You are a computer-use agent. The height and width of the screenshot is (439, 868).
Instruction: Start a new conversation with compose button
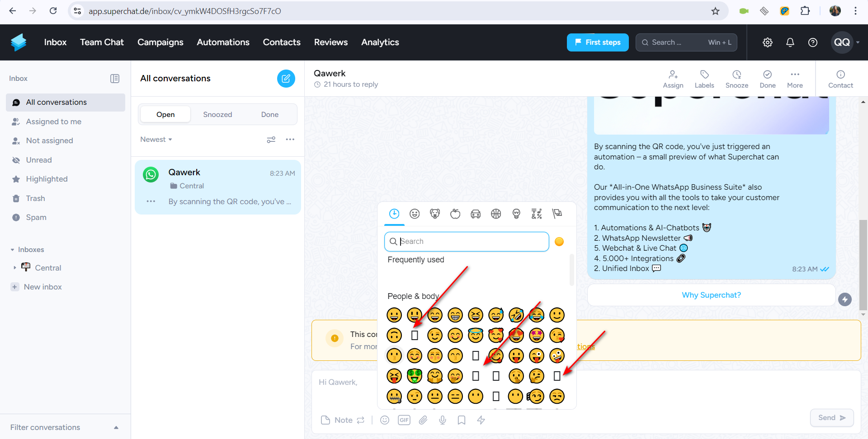[286, 79]
